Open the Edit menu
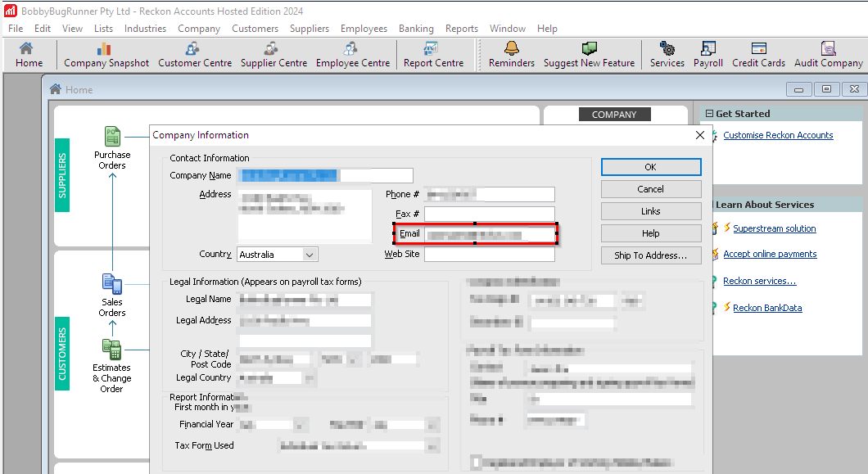 42,28
